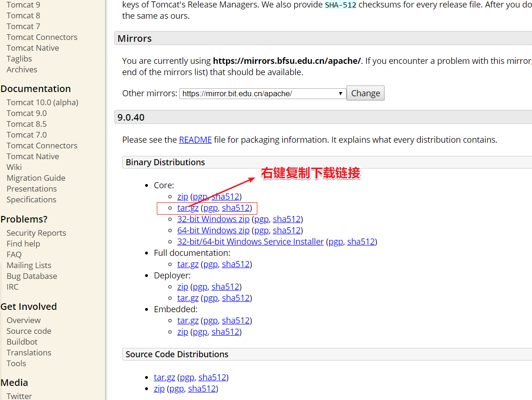Open the Find help link
The width and height of the screenshot is (532, 400).
(x=23, y=244)
